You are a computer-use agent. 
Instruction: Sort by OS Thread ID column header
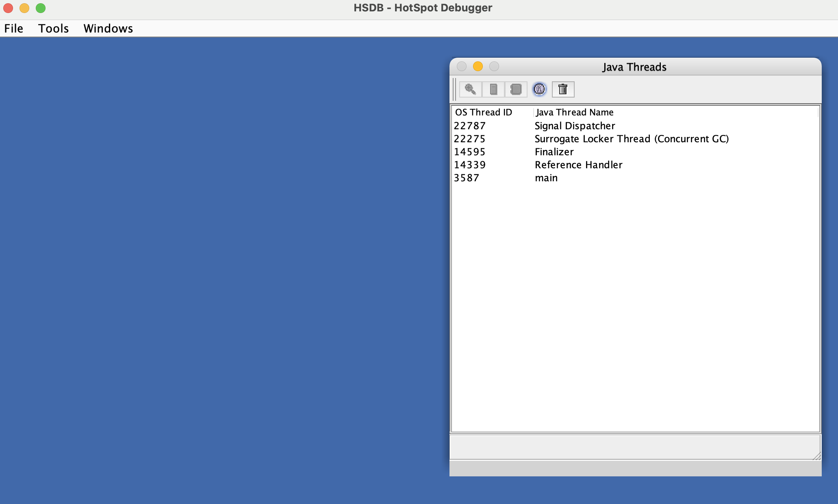[x=484, y=112]
